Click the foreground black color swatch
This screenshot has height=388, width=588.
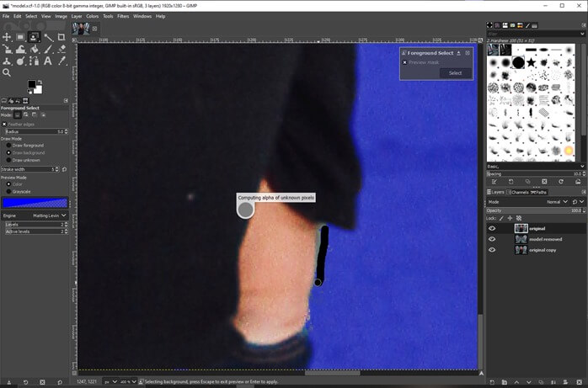tap(31, 84)
